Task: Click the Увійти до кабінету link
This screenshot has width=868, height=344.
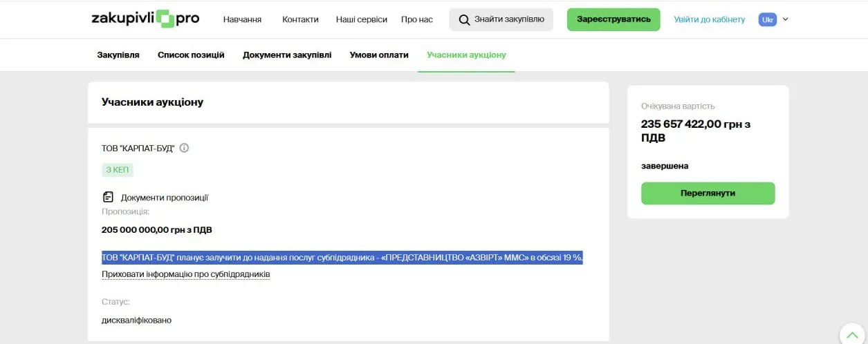Action: tap(710, 19)
